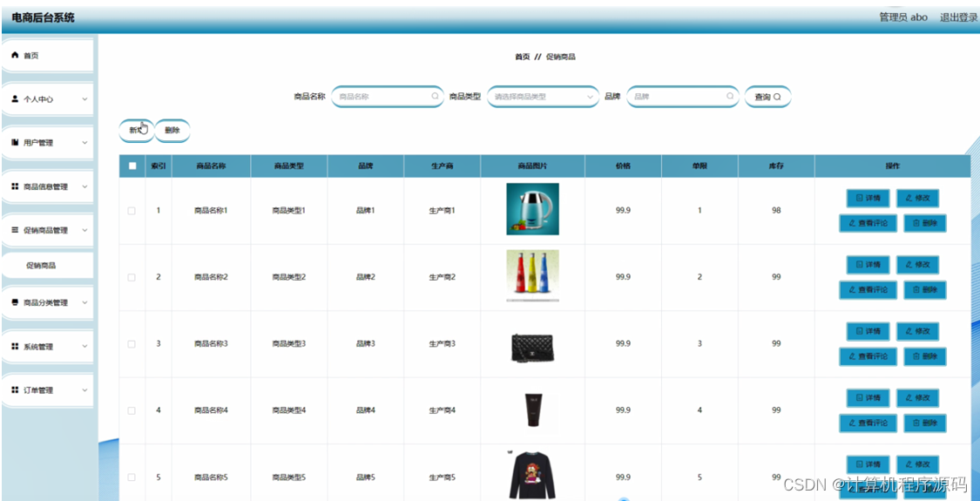Screen dimensions: 980x501
Task: Click 修改 for 商品名称1
Action: tap(917, 199)
